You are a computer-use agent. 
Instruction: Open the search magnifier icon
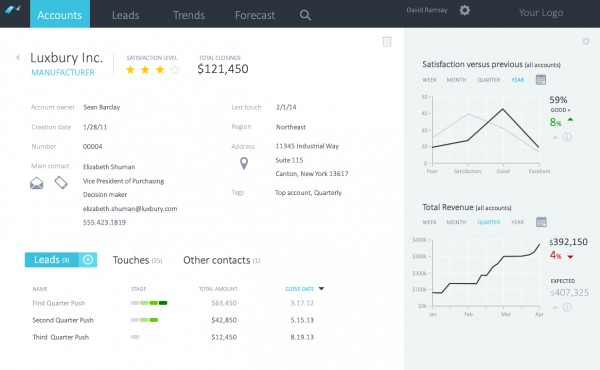coord(305,15)
